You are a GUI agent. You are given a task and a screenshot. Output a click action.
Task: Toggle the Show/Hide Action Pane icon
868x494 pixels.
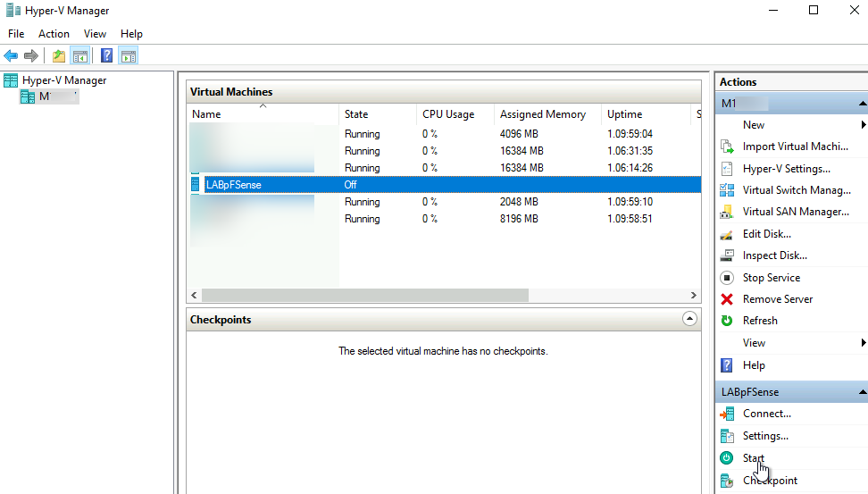129,56
